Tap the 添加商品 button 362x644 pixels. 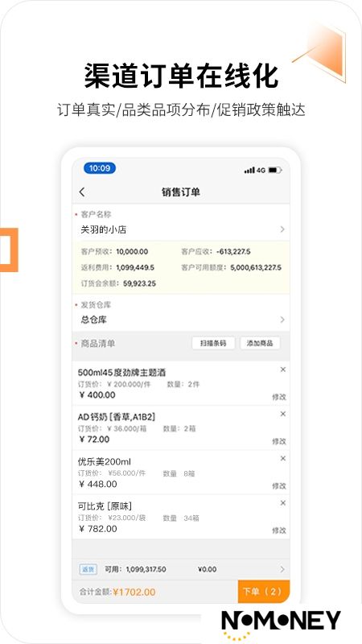point(260,343)
